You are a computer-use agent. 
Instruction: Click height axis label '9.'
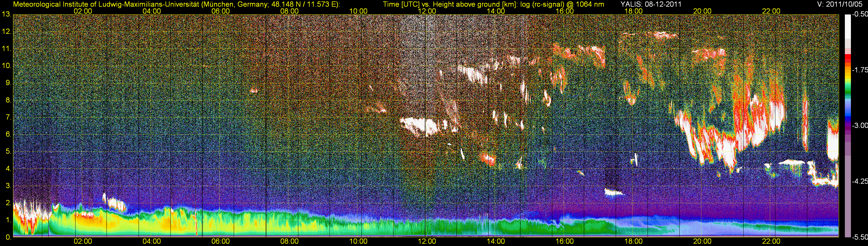(x=8, y=83)
